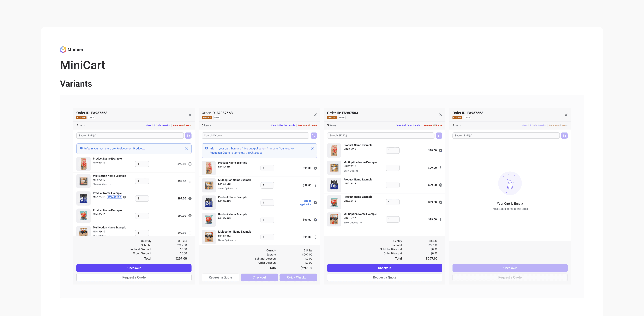This screenshot has width=644, height=316.
Task: Click the Minium logo icon
Action: coord(63,50)
